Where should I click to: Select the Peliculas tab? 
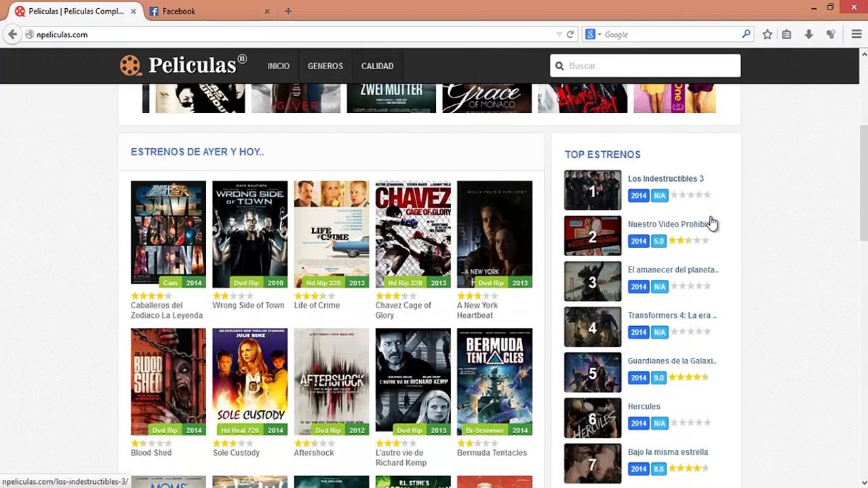76,12
